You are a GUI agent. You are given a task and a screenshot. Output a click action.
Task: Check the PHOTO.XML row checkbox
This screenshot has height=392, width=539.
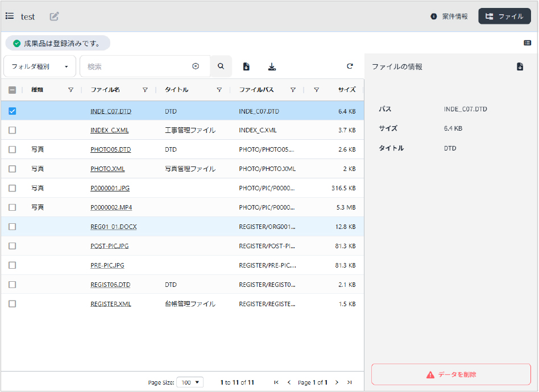(x=12, y=169)
